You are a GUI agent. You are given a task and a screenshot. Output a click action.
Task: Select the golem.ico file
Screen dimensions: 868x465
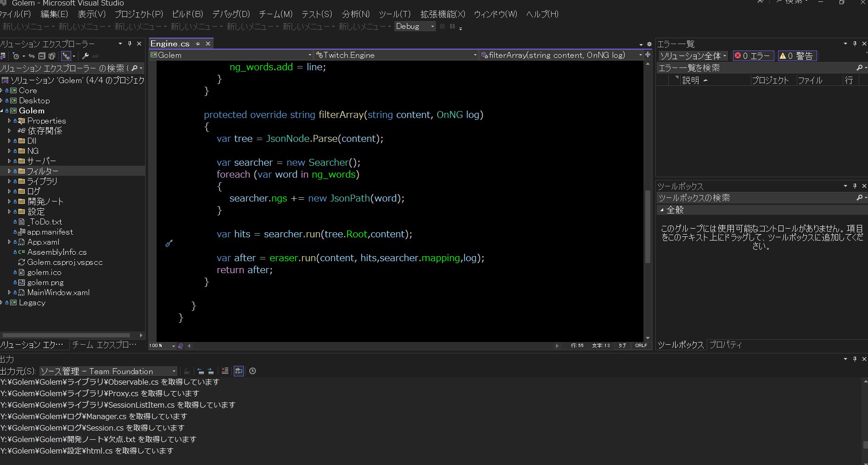44,272
